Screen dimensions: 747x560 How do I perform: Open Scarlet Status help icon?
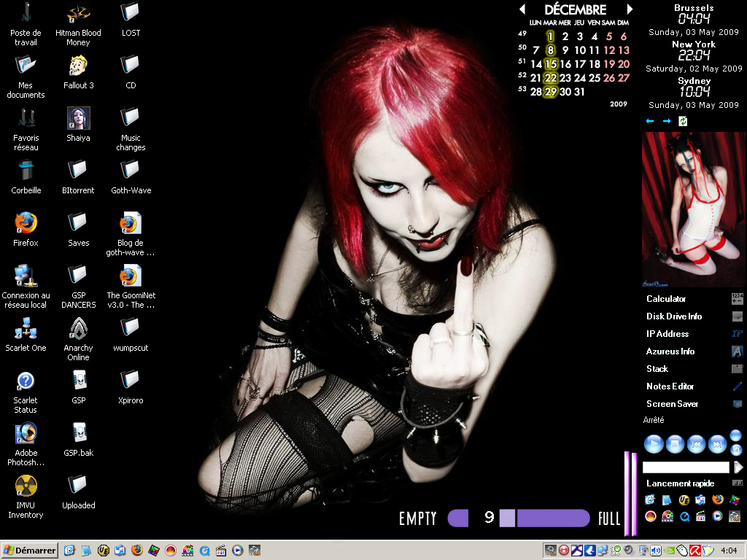pos(26,381)
